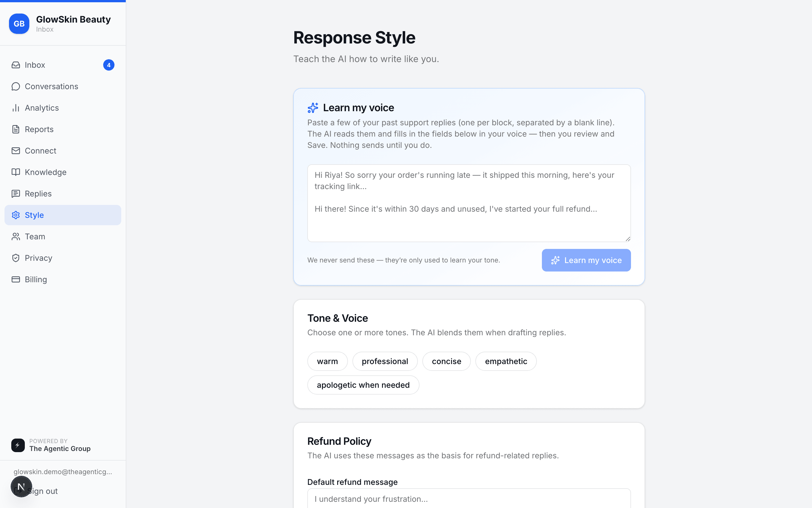812x508 pixels.
Task: Click the Inbox unread badge showing 4
Action: click(109, 65)
